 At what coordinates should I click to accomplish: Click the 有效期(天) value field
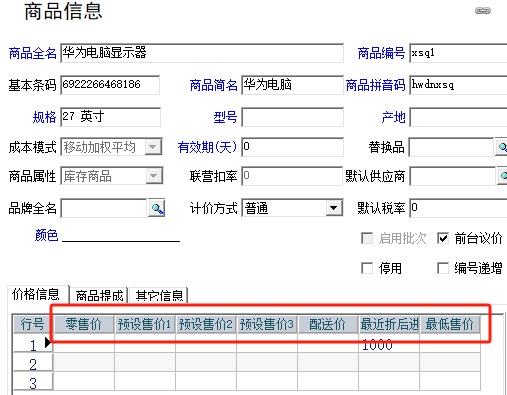click(293, 147)
